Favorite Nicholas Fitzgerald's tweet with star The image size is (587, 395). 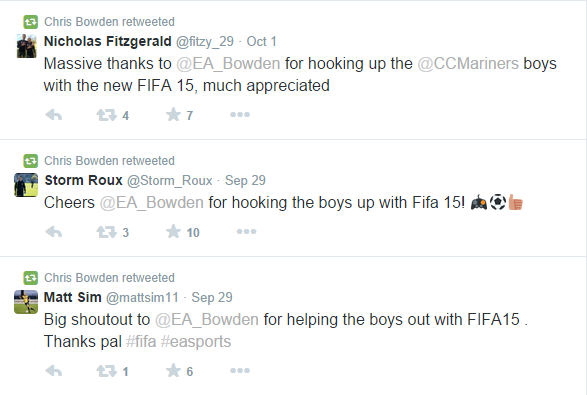click(173, 115)
